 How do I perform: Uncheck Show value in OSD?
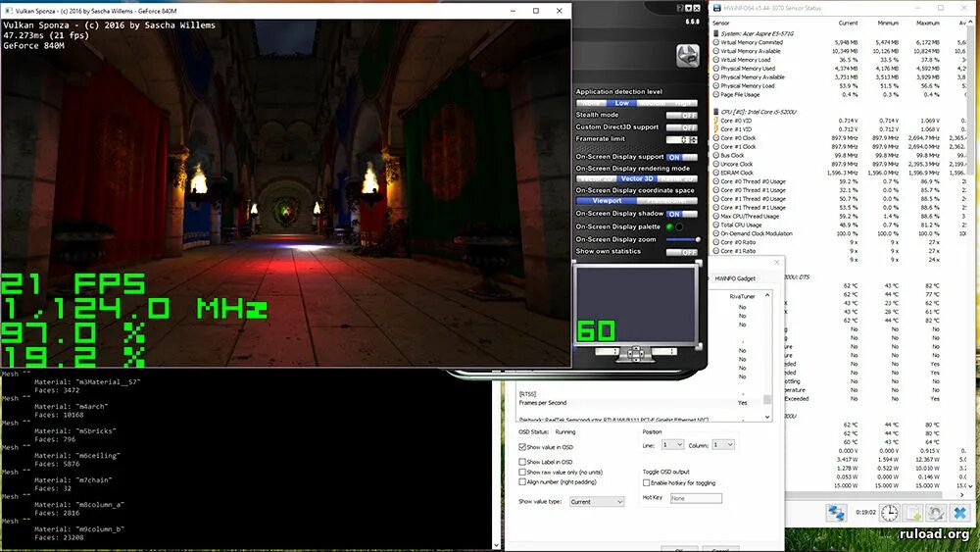522,447
